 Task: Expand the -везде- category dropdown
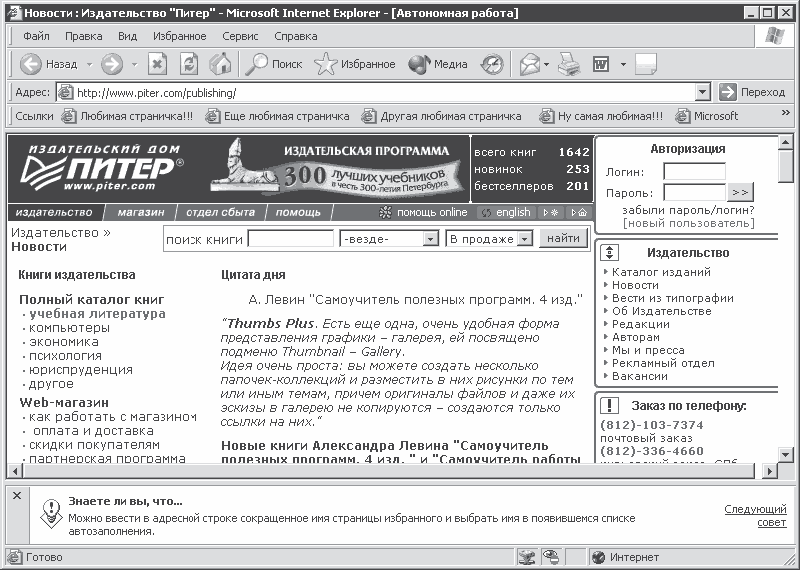(431, 239)
